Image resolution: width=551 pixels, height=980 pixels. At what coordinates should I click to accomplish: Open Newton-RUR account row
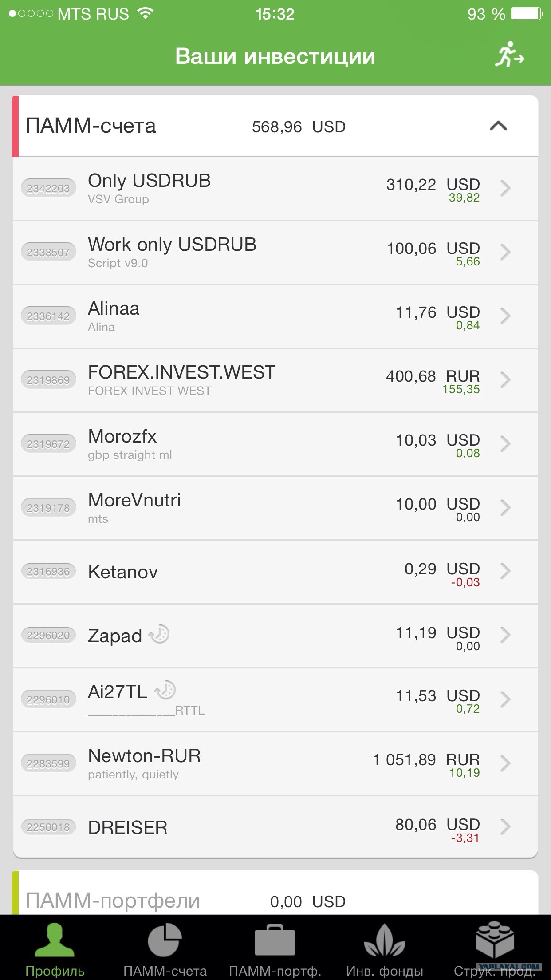pyautogui.click(x=275, y=763)
